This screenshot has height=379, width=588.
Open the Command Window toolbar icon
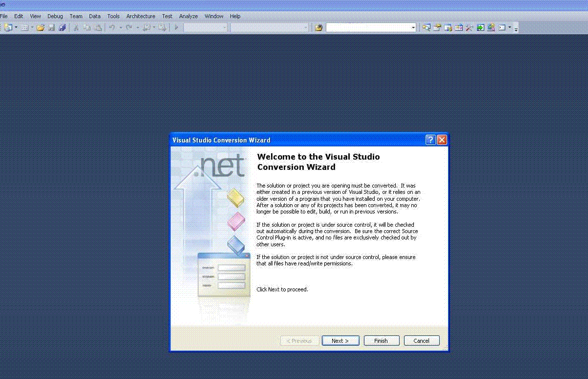502,27
